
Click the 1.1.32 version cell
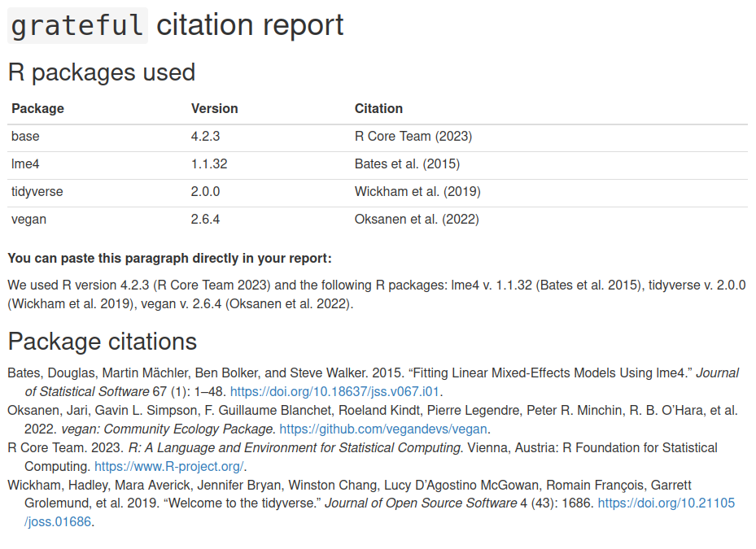coord(209,164)
